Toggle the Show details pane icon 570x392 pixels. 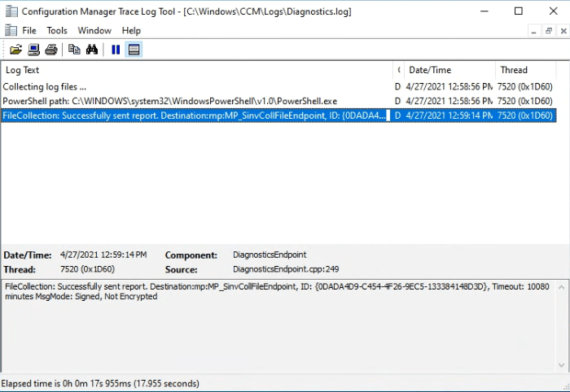[134, 50]
